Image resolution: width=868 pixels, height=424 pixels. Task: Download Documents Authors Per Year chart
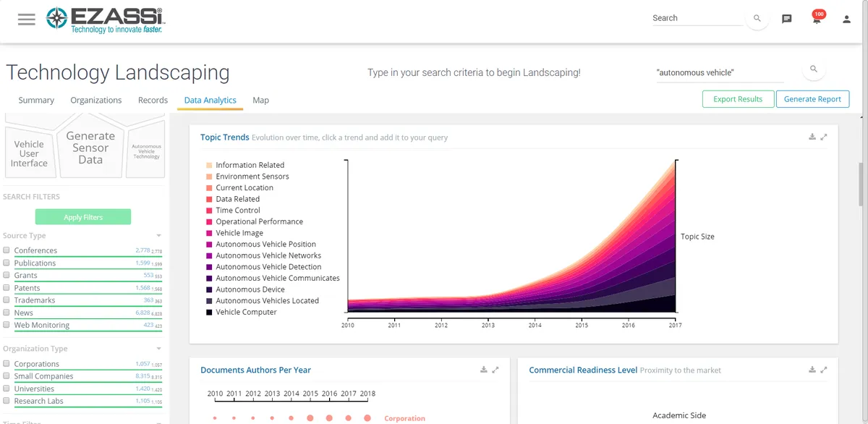tap(484, 370)
